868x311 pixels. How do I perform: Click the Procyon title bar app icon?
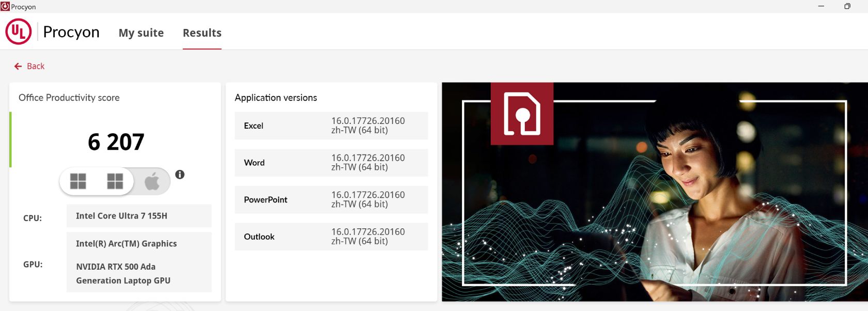(5, 6)
